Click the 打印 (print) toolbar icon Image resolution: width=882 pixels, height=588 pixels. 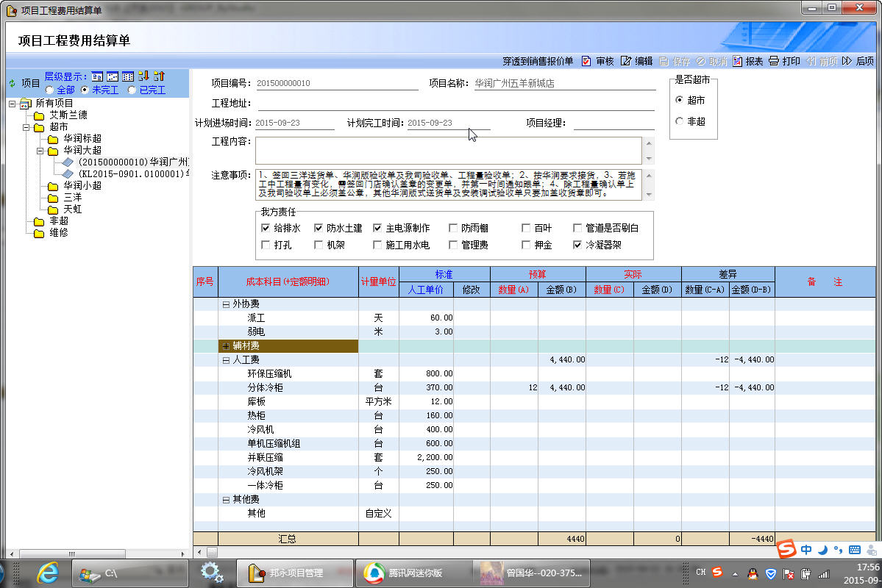pos(774,61)
